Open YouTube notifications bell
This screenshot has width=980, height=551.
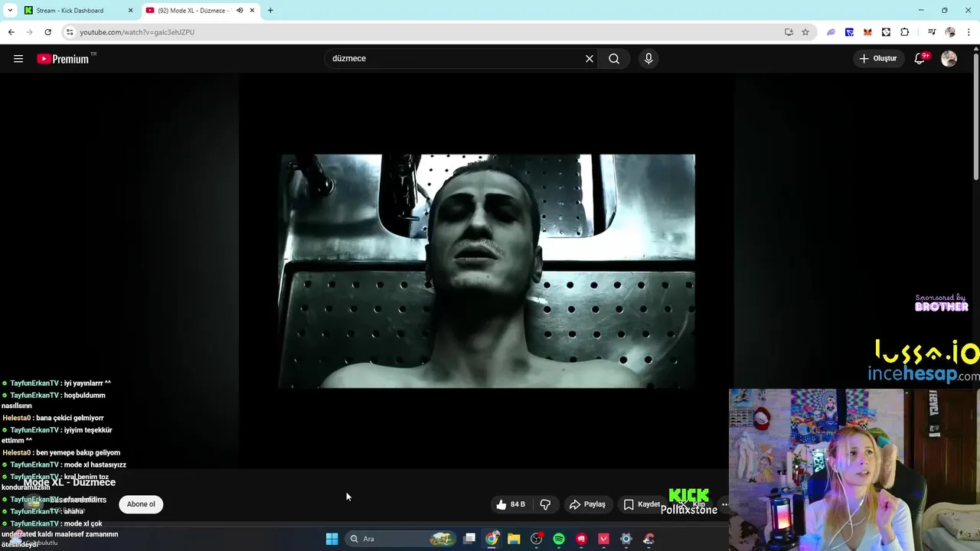coord(920,59)
